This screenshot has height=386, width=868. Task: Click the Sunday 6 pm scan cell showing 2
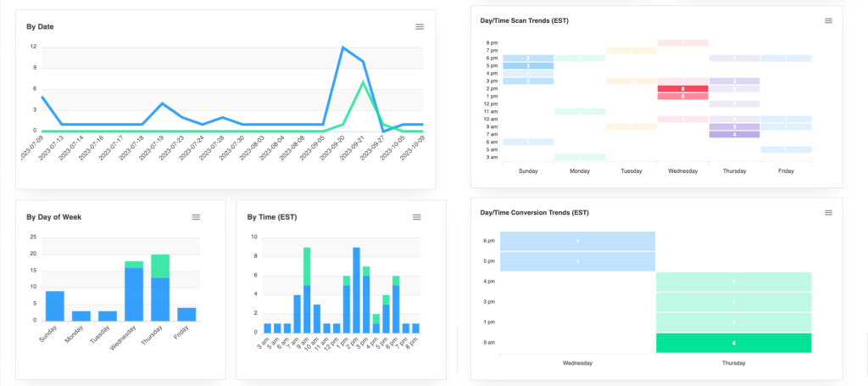(x=528, y=59)
